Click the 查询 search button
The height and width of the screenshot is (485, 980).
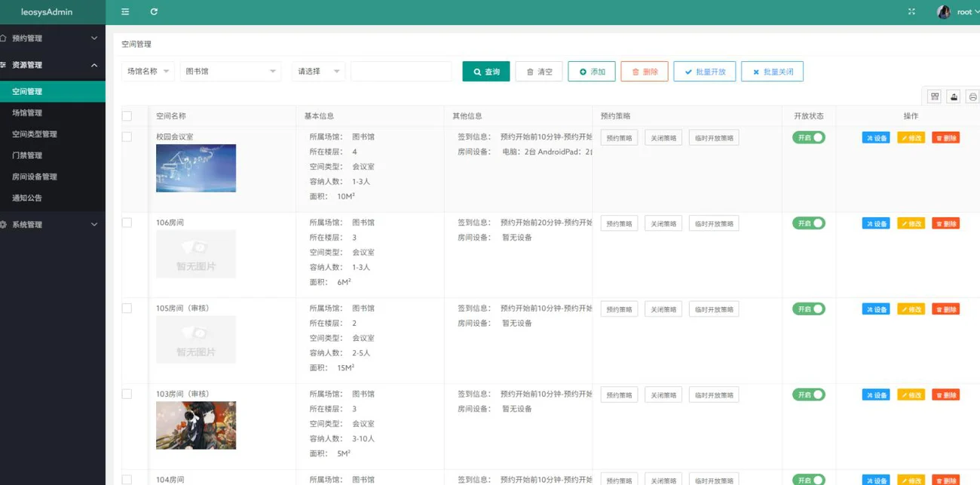(x=486, y=72)
